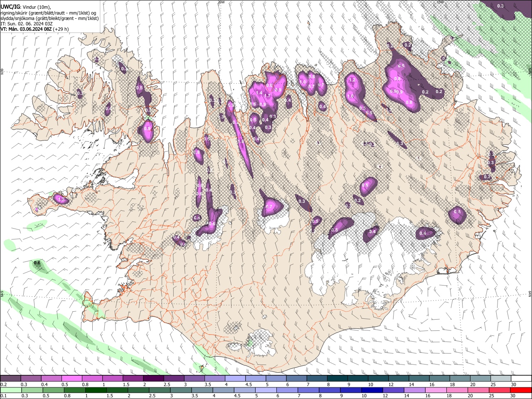Image resolution: width=532 pixels, height=399 pixels.
Task: Click the '20W' longitude label at top edge
Action: [x=221, y=2]
